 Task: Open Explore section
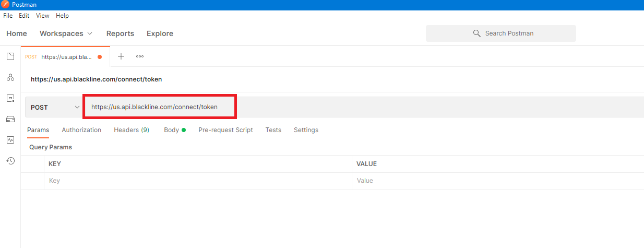160,33
